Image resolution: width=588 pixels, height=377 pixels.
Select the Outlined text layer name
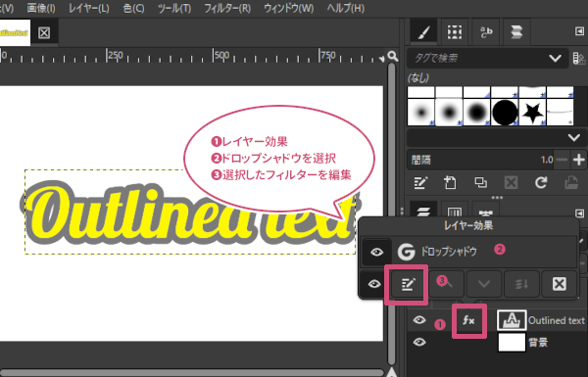(x=557, y=320)
